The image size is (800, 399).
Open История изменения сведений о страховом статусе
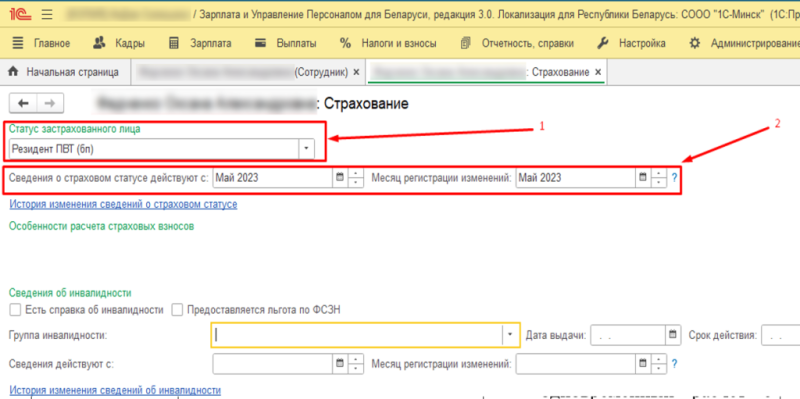pos(123,205)
